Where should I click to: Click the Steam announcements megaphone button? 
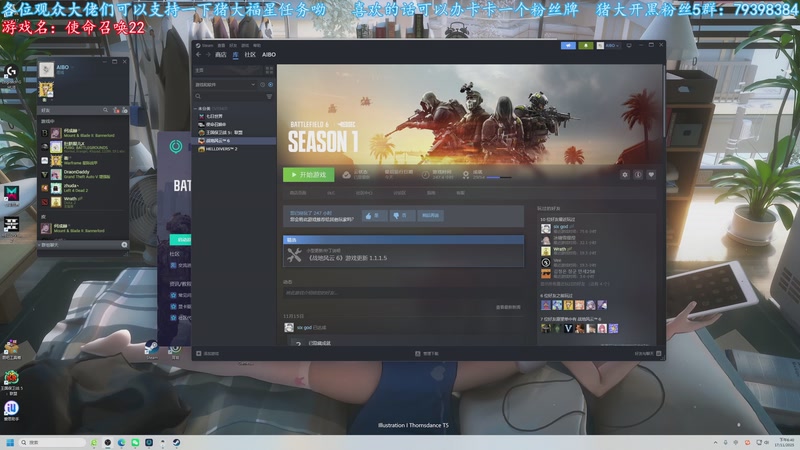(x=568, y=45)
